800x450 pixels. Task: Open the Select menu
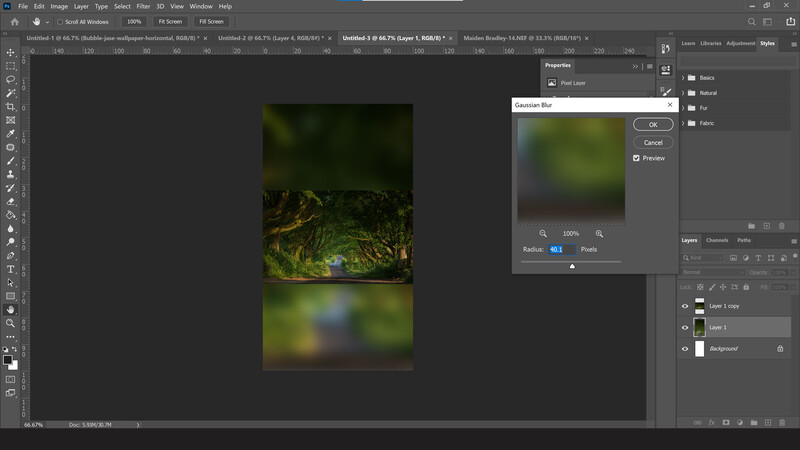[122, 6]
